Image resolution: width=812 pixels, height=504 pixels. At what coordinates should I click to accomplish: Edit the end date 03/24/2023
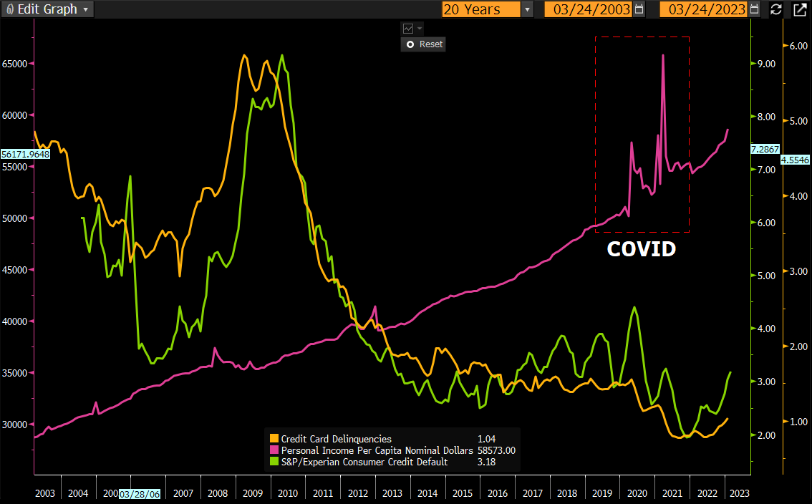(703, 9)
